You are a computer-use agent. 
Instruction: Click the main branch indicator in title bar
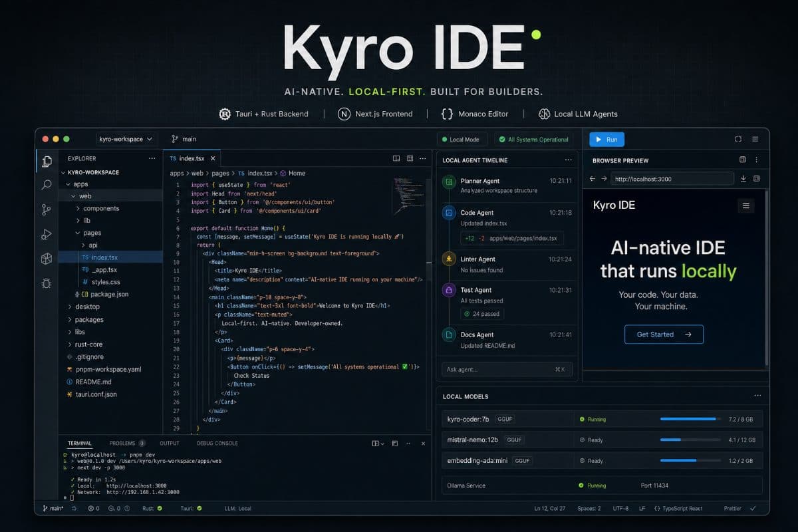point(184,139)
